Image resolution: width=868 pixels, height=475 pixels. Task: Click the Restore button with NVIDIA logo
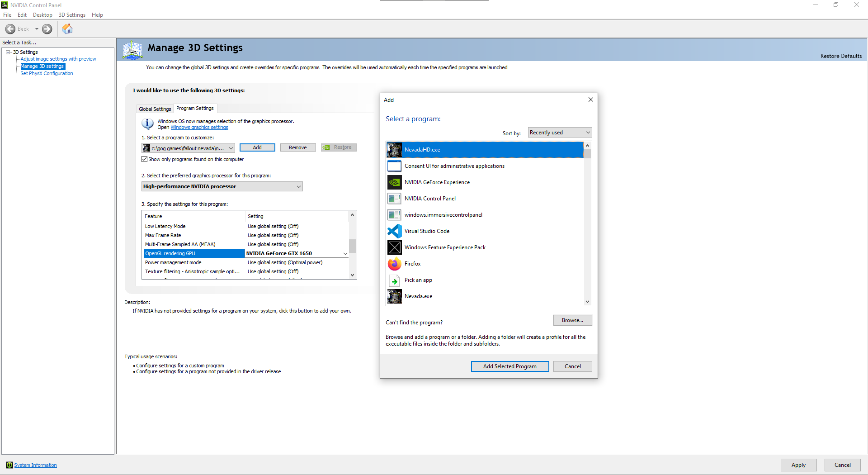click(x=339, y=147)
